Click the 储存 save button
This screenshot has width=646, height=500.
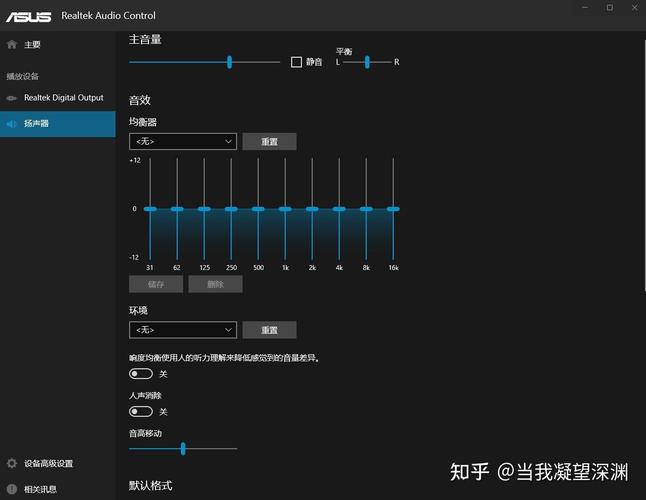[x=156, y=284]
